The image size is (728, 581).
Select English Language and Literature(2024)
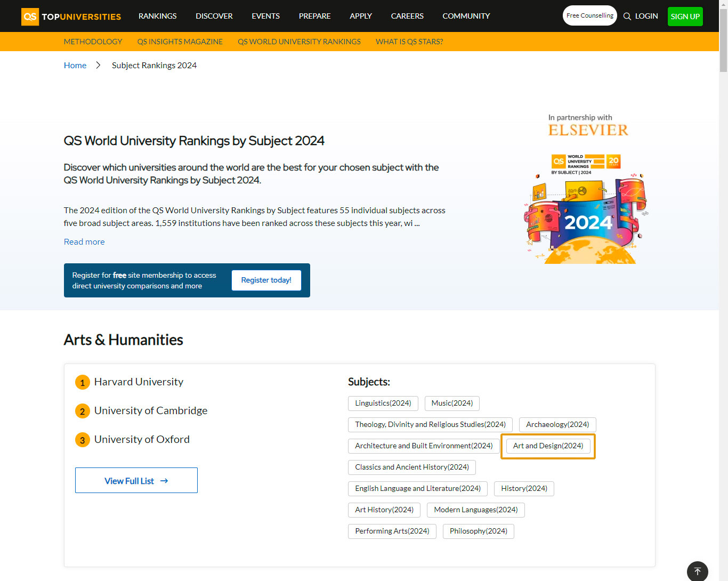418,489
